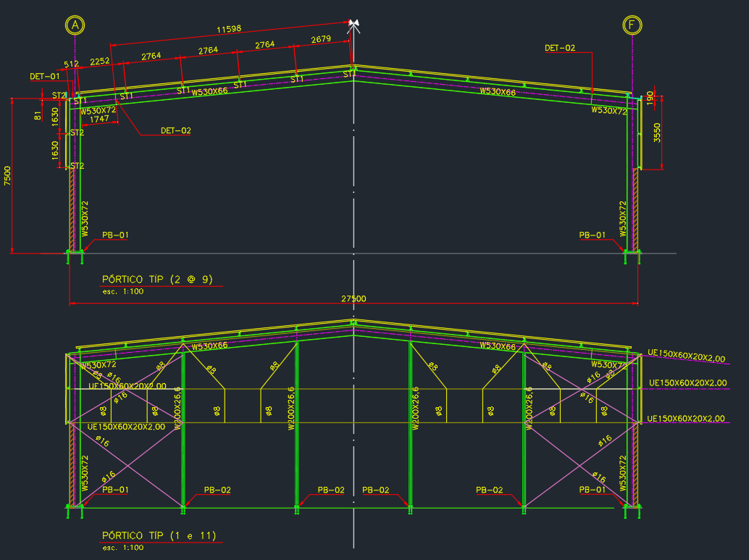
Task: Click the grid axis bubble A
Action: pyautogui.click(x=75, y=25)
